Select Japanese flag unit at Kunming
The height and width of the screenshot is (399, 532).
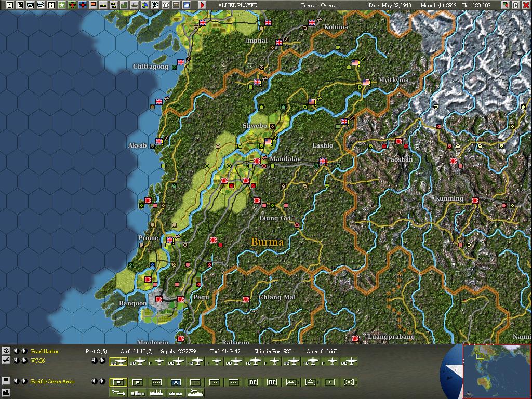pos(475,201)
